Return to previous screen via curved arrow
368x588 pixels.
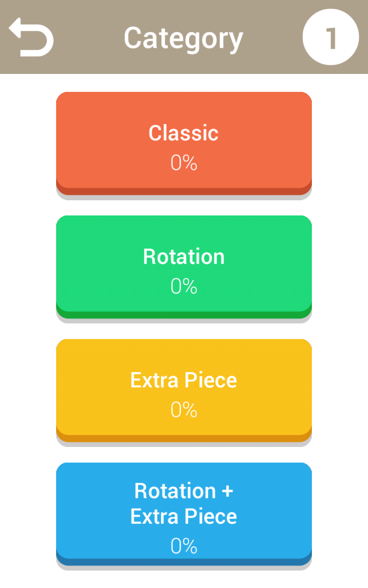click(31, 37)
